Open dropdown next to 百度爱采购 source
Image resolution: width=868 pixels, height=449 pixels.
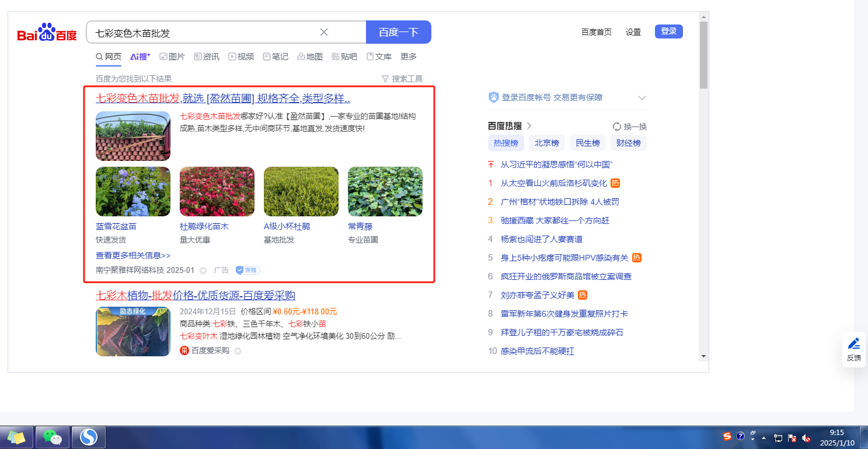(238, 351)
